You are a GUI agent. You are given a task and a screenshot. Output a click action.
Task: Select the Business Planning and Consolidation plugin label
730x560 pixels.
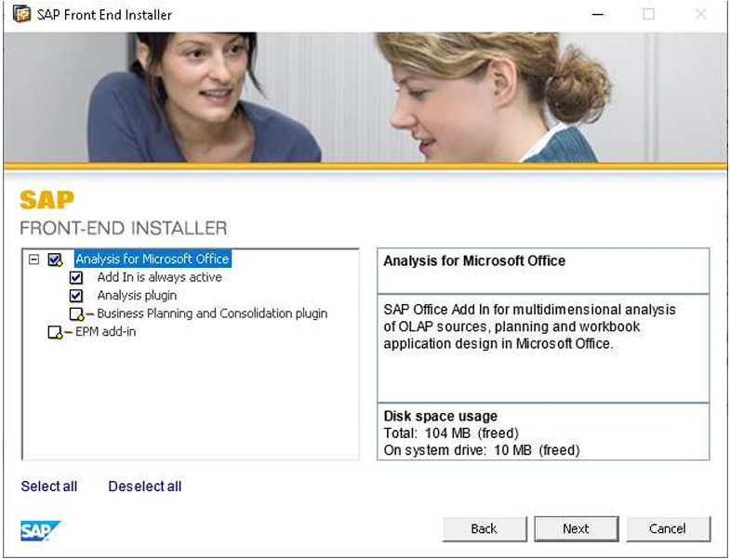pyautogui.click(x=212, y=314)
